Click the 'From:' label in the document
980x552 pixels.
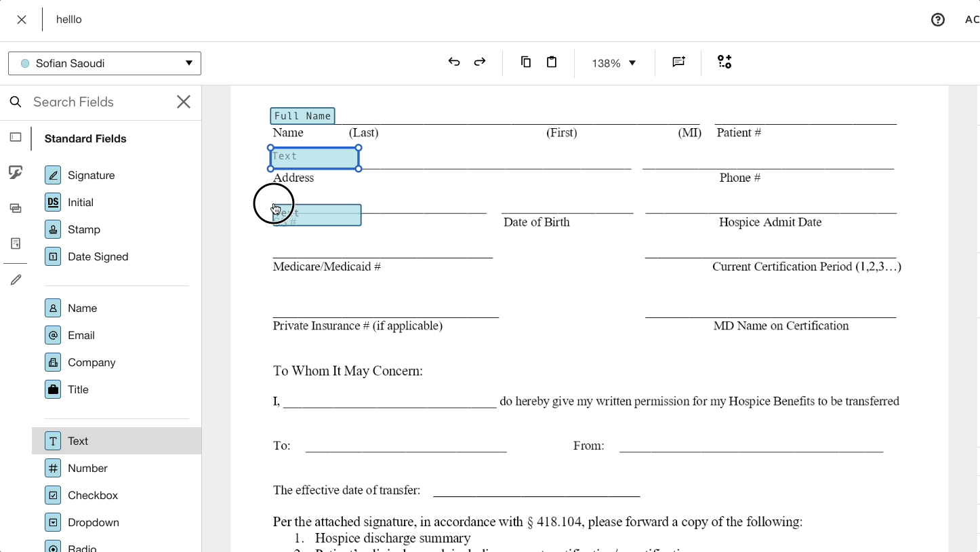(589, 446)
